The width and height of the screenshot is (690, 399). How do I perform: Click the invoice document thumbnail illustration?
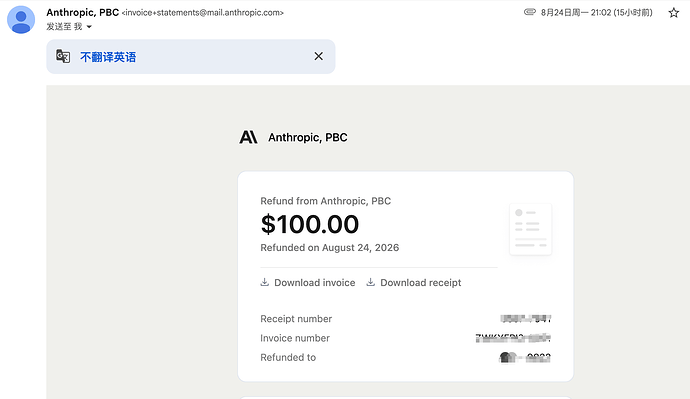click(x=530, y=229)
